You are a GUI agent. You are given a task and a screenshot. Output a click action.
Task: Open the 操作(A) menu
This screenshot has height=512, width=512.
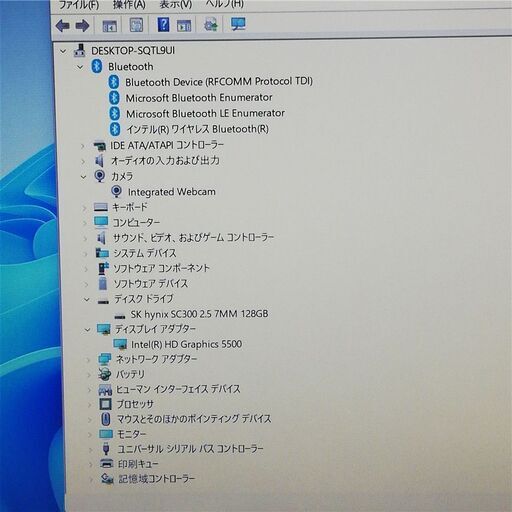129,5
